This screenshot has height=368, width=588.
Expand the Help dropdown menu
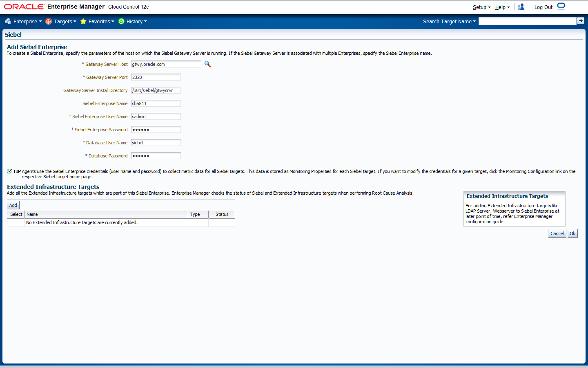(x=502, y=7)
